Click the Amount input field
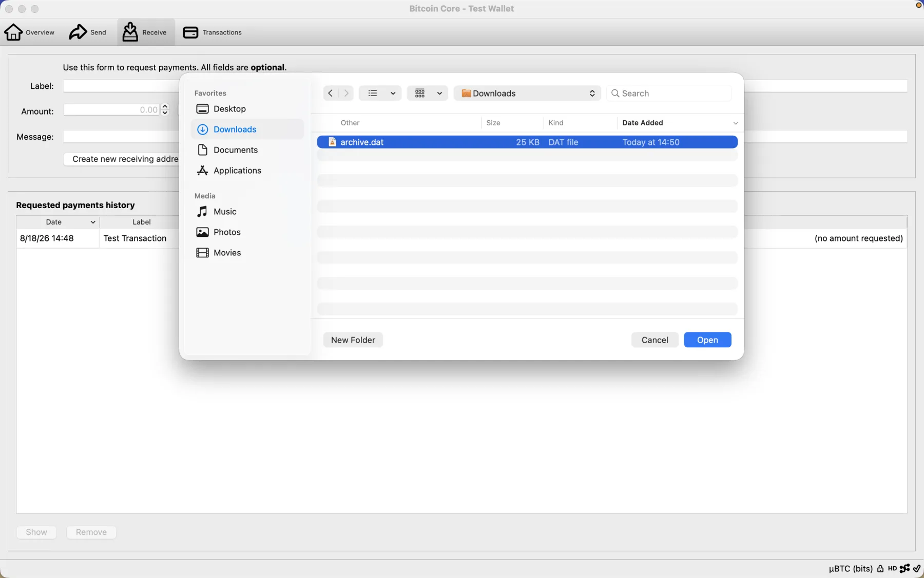924x578 pixels. coord(111,110)
